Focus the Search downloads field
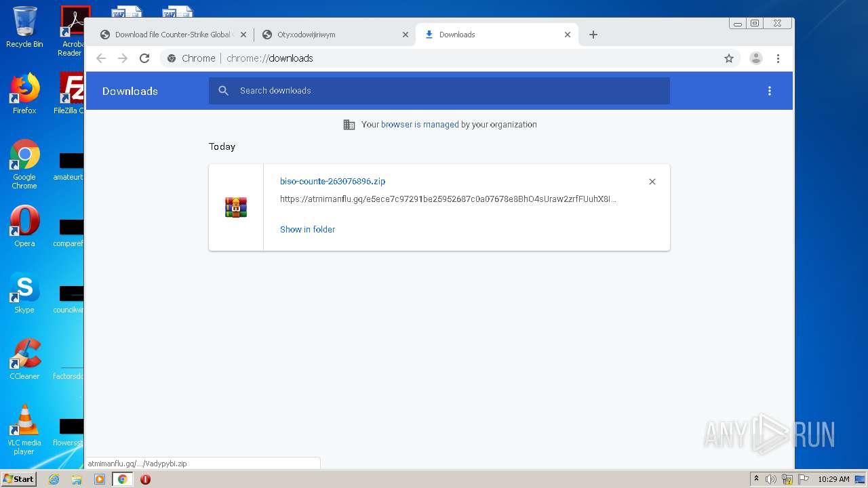This screenshot has width=868, height=488. pyautogui.click(x=439, y=91)
